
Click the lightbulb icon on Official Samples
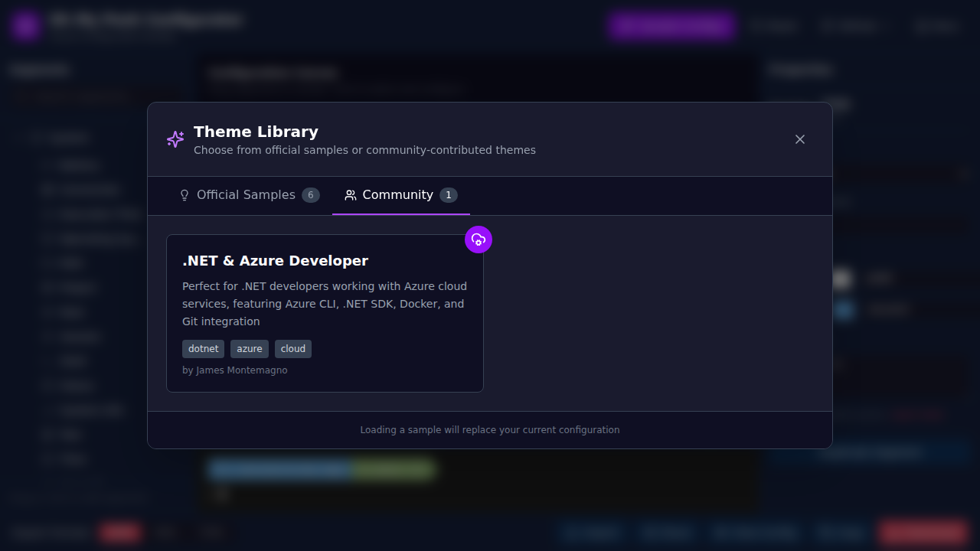[185, 195]
